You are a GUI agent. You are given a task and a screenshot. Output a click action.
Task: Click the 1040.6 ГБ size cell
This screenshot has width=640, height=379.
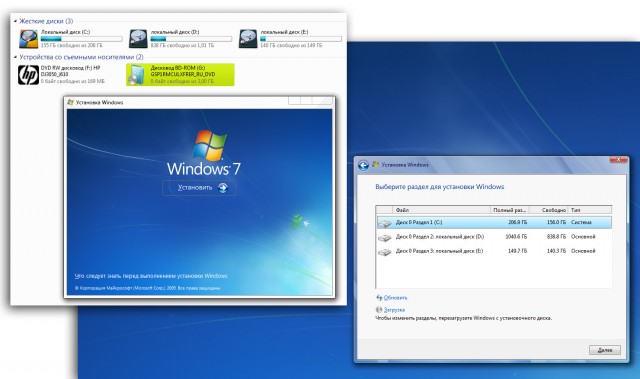pos(516,237)
